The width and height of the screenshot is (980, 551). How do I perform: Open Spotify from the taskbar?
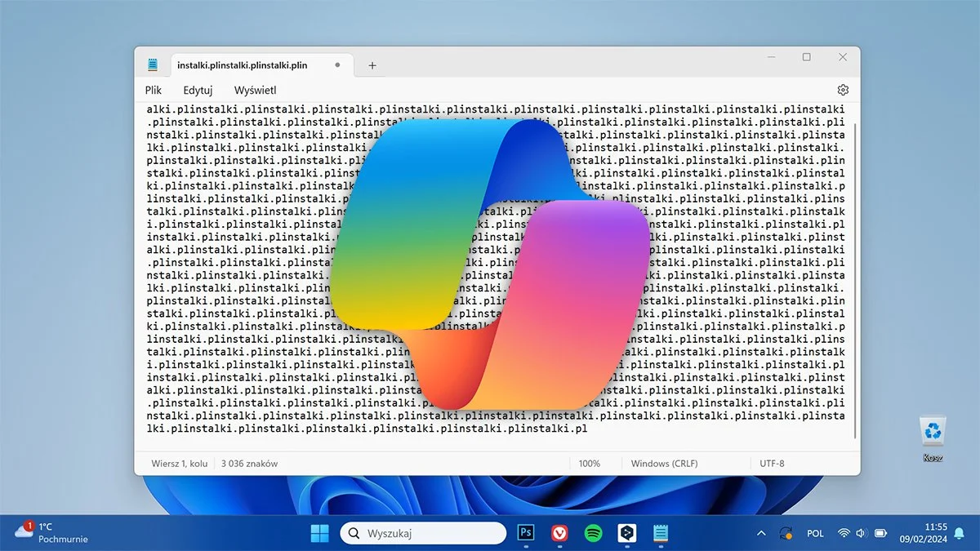[x=594, y=533]
